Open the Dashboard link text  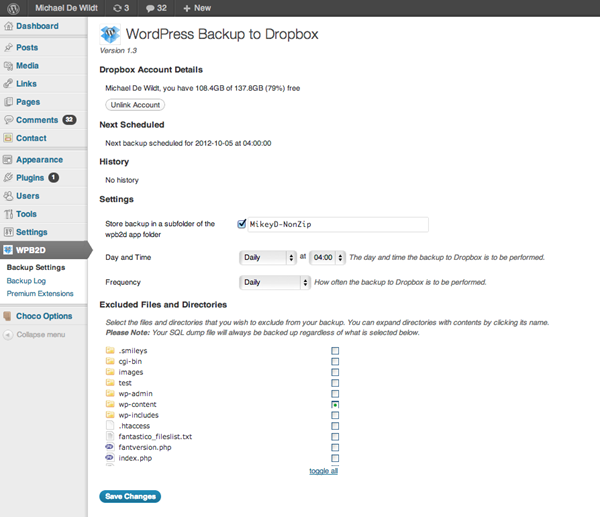(38, 26)
